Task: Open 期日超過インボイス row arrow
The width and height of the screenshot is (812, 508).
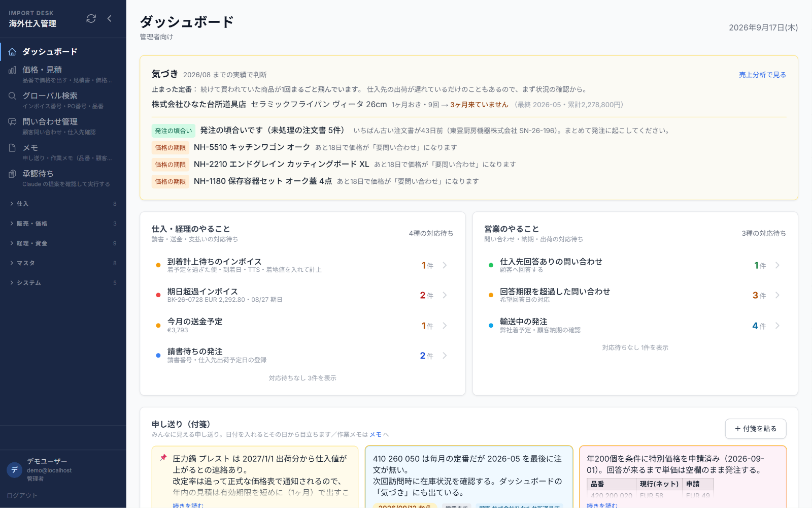Action: (x=445, y=295)
